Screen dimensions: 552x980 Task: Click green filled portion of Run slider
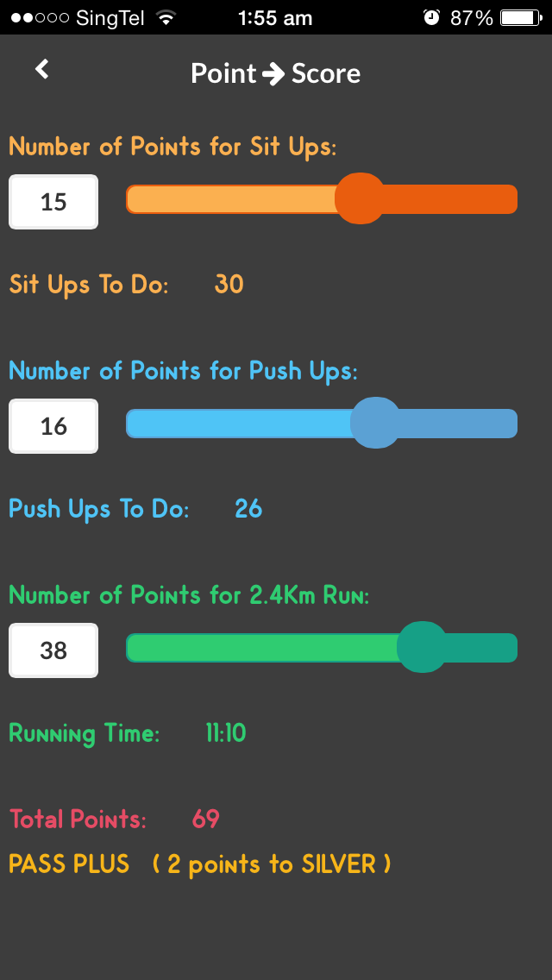coord(259,647)
